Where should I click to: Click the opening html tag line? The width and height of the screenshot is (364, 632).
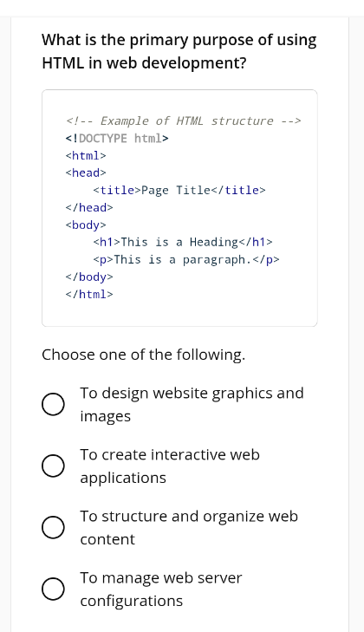(x=86, y=155)
